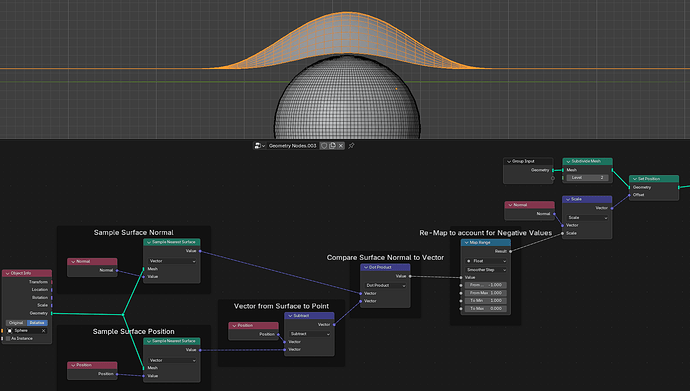
Task: Unlink the Geometry Nodes.003 node group
Action: tap(341, 146)
